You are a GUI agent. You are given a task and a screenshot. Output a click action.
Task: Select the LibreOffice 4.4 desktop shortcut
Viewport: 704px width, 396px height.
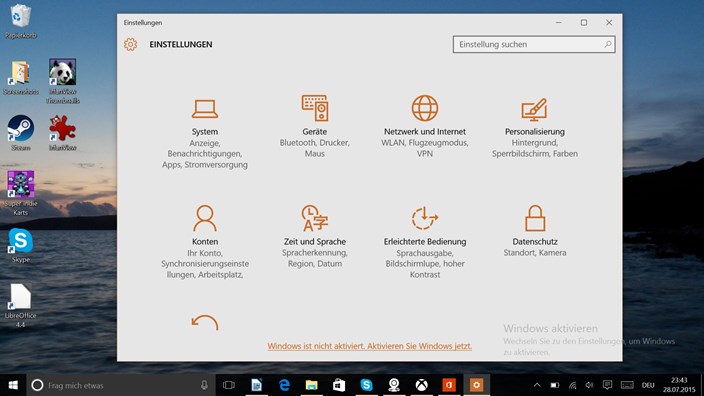point(21,305)
